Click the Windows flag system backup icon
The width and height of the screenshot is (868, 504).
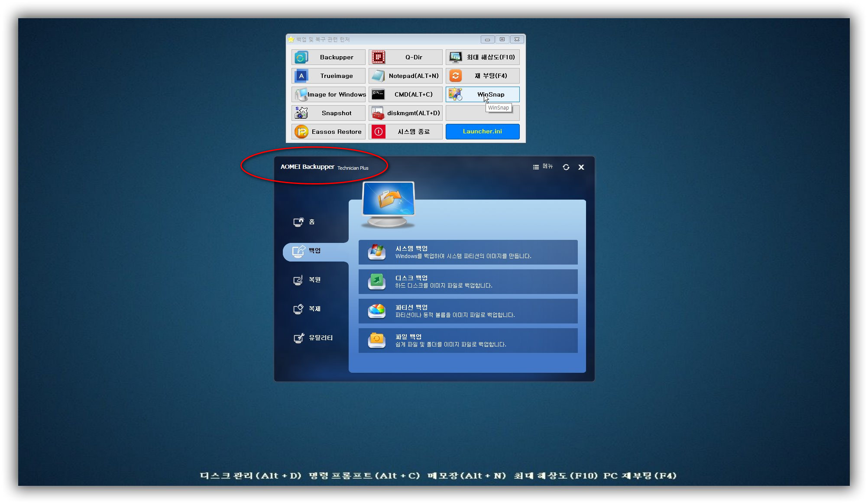pos(377,252)
